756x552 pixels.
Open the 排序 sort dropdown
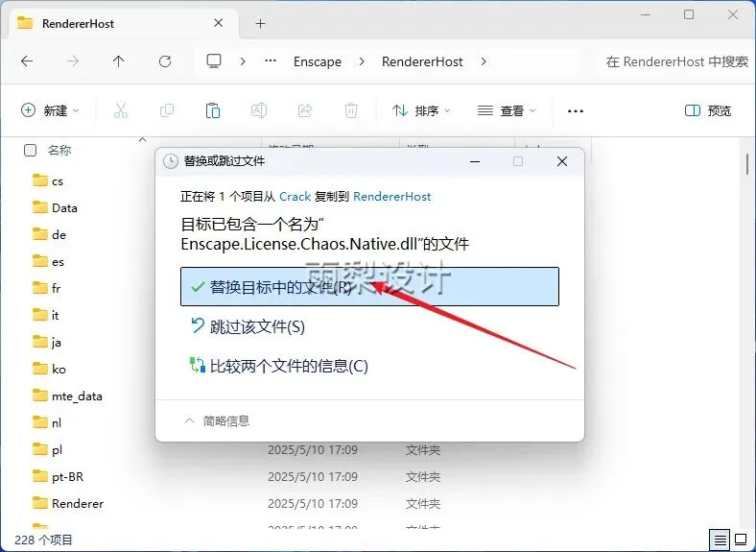(421, 110)
